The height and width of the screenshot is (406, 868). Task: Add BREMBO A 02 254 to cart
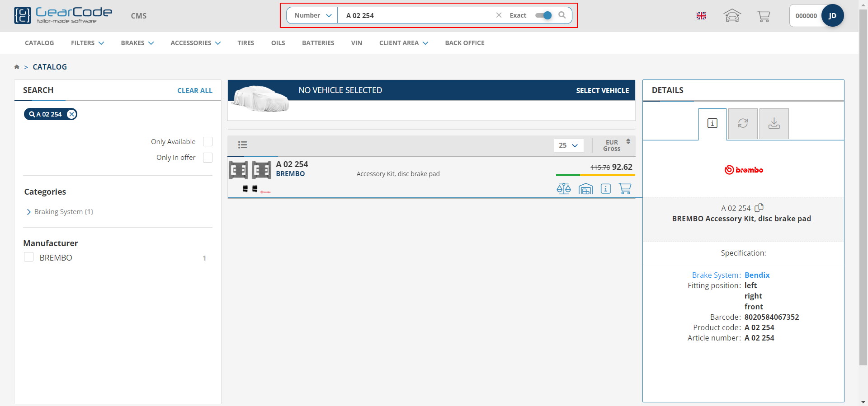(625, 188)
